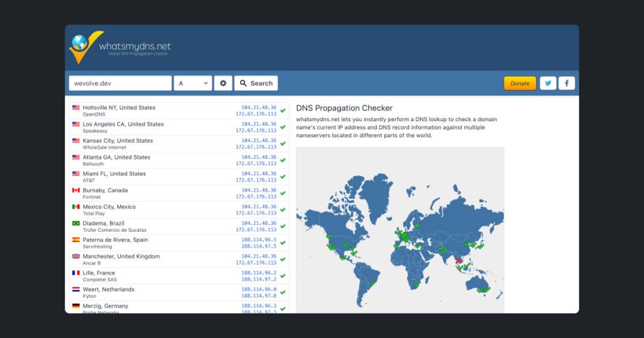Click the green check marker over South America
This screenshot has width=644, height=338.
pyautogui.click(x=373, y=283)
